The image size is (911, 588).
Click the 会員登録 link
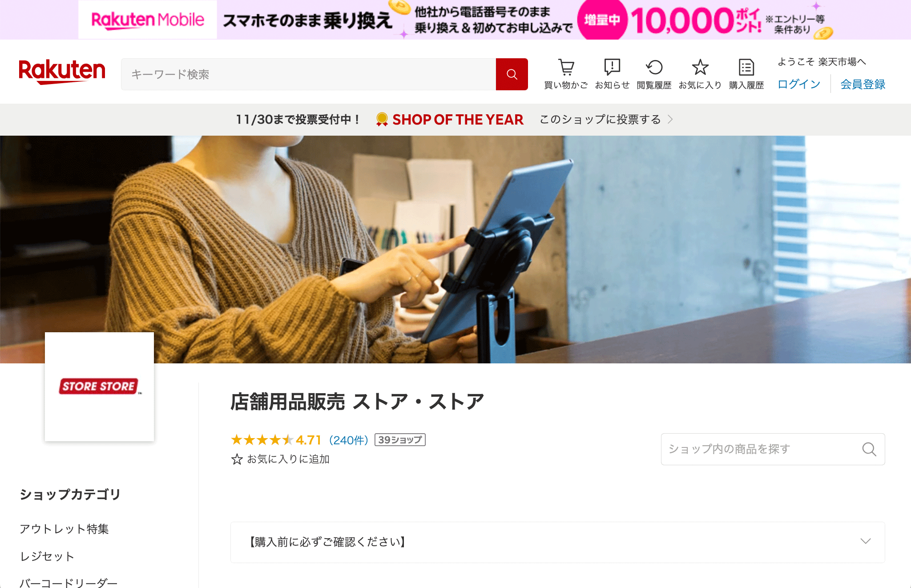tap(863, 84)
